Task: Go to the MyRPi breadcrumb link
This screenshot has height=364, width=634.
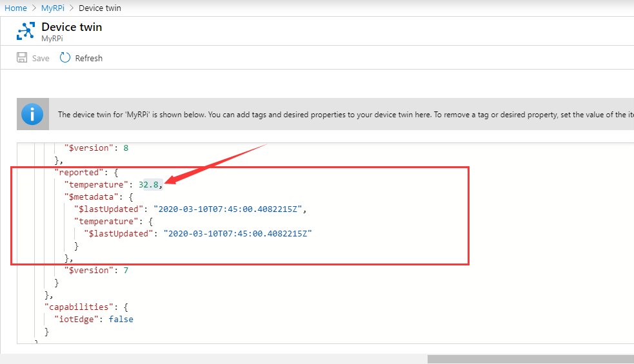Action: (x=52, y=8)
